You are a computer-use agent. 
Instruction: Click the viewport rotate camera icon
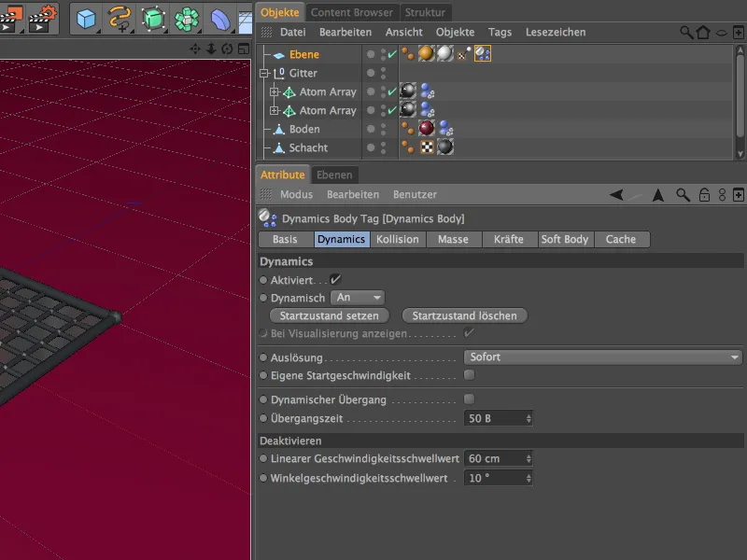tap(227, 49)
